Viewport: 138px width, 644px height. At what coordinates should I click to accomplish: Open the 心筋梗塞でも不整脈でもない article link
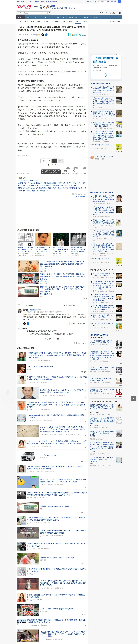57,378
